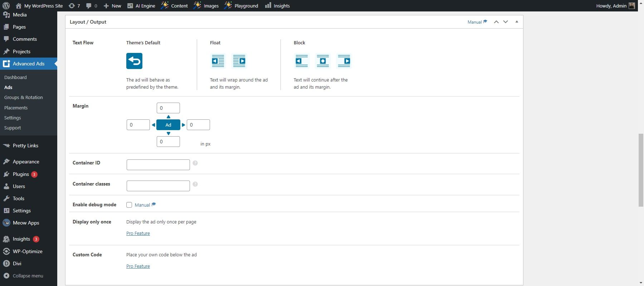Enable the debug mode checkbox
Image resolution: width=644 pixels, height=286 pixels.
pos(129,205)
